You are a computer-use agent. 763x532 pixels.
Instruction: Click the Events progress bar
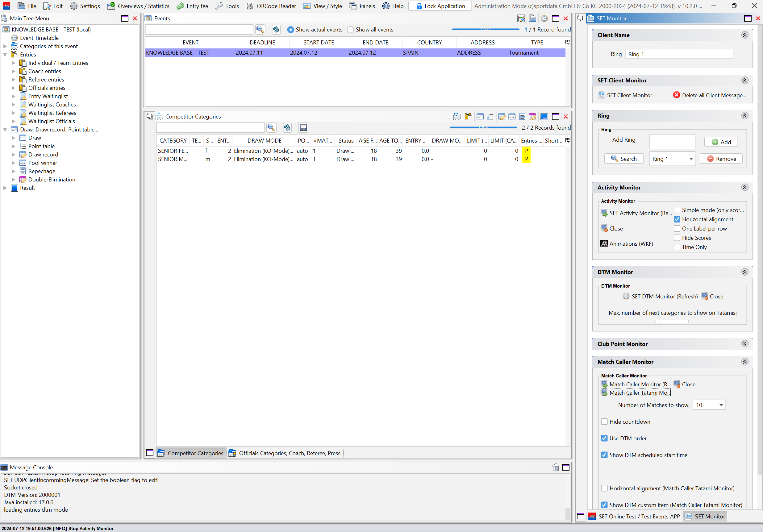click(485, 30)
